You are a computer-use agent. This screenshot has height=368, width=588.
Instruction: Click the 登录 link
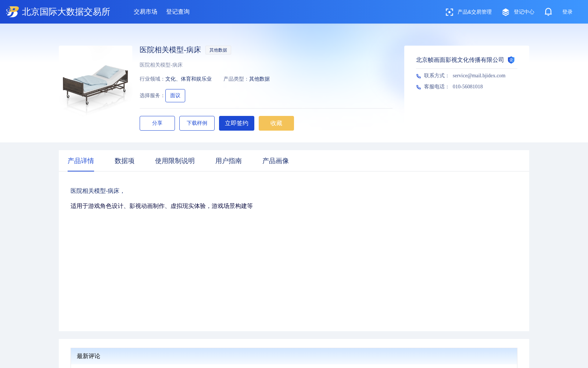pyautogui.click(x=567, y=12)
